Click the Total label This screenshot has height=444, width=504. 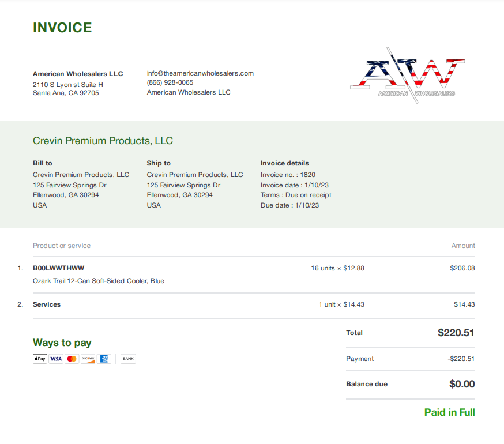354,333
